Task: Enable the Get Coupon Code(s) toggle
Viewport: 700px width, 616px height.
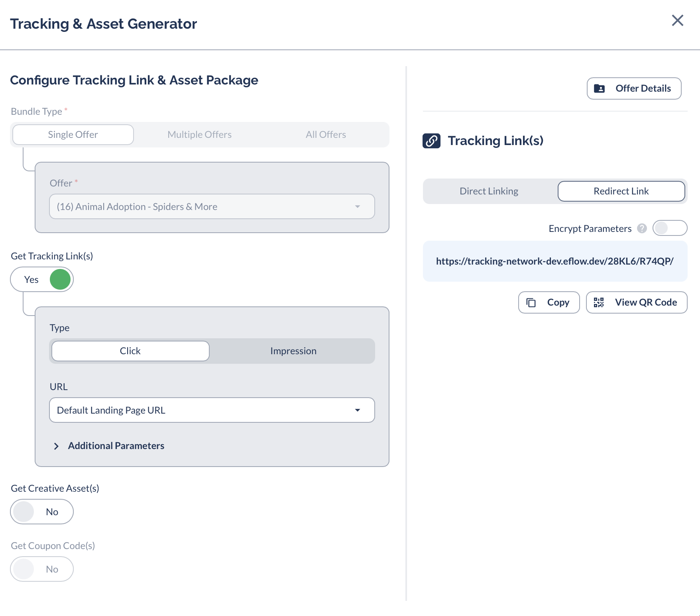Action: (x=42, y=569)
